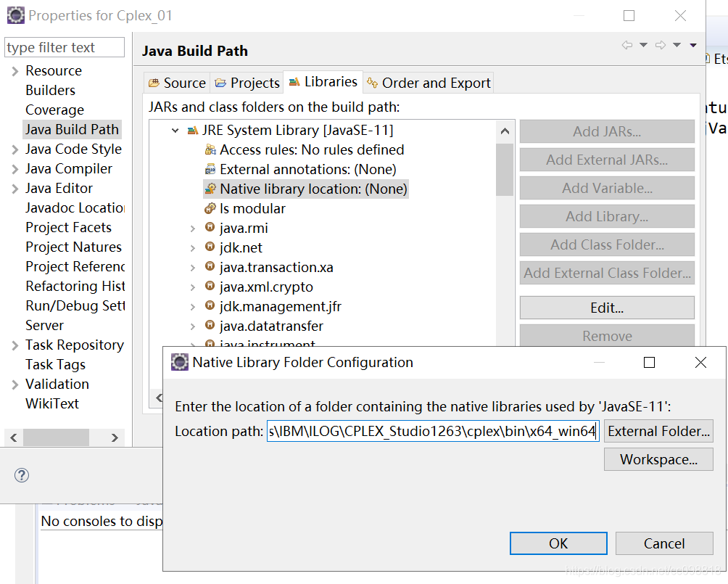728x584 pixels.
Task: Expand the Java Code Style category
Action: (x=15, y=149)
